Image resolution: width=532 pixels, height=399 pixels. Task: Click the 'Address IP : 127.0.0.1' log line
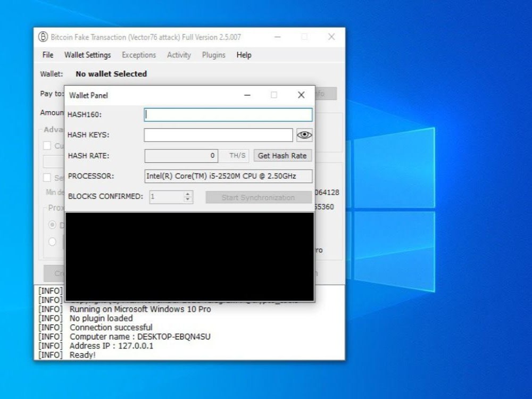pyautogui.click(x=111, y=346)
